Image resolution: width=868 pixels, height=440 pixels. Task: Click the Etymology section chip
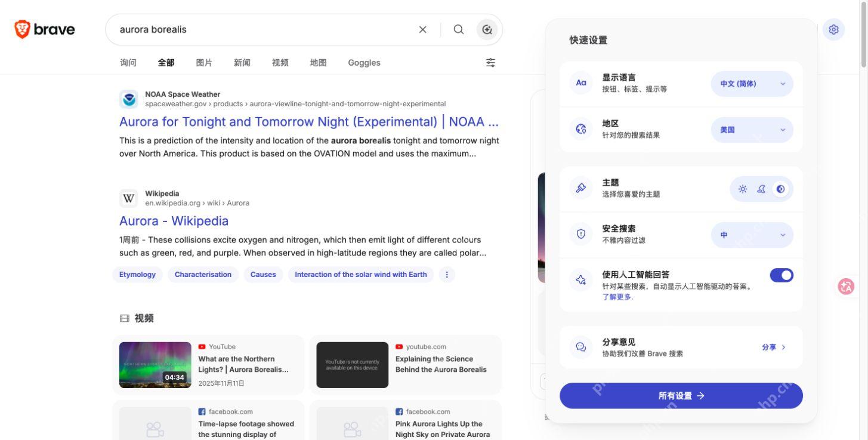(137, 275)
